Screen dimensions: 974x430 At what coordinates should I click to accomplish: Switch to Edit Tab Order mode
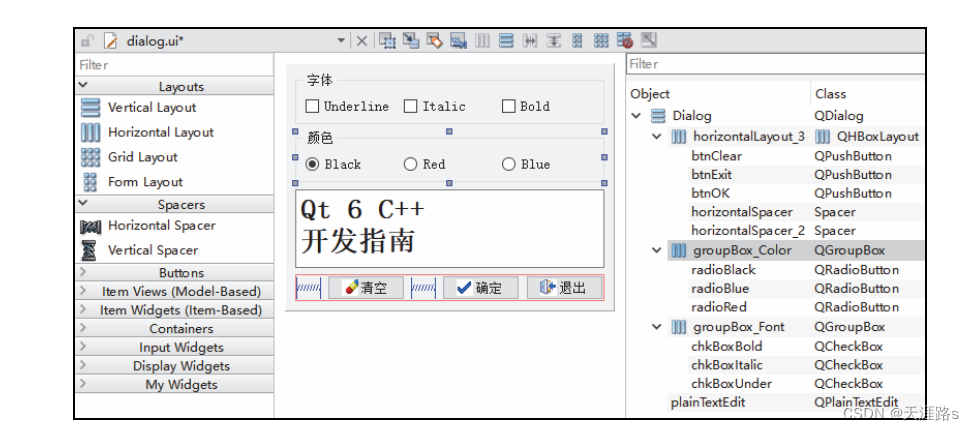tap(458, 41)
